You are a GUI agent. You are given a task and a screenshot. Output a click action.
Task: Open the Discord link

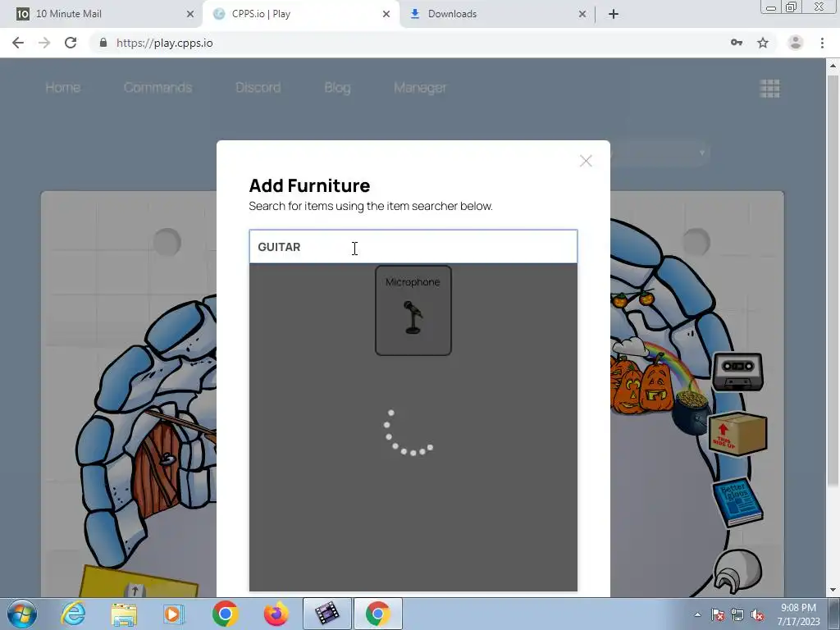258,87
